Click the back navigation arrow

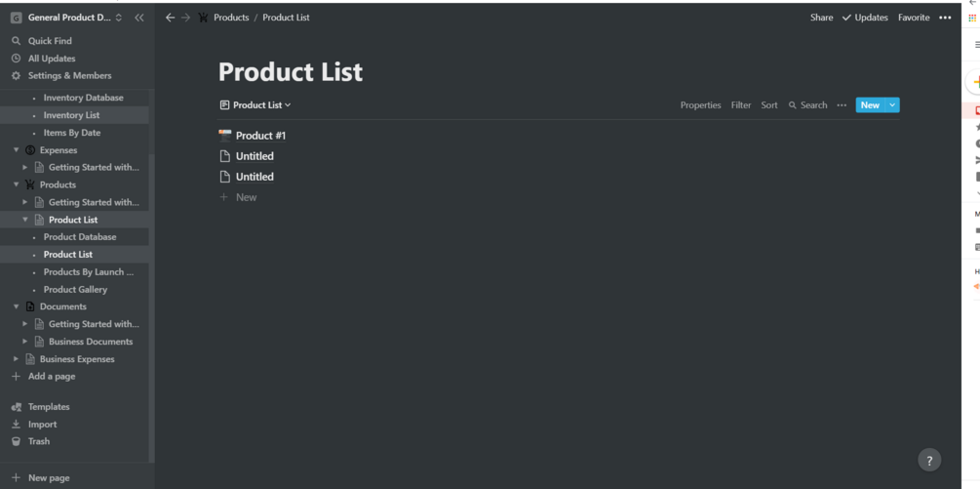(x=171, y=18)
